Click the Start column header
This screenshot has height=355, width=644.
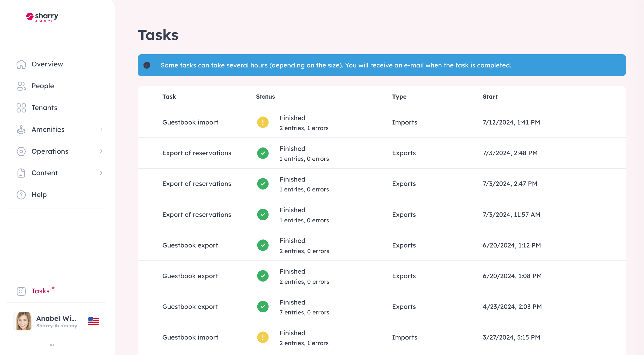tap(490, 97)
